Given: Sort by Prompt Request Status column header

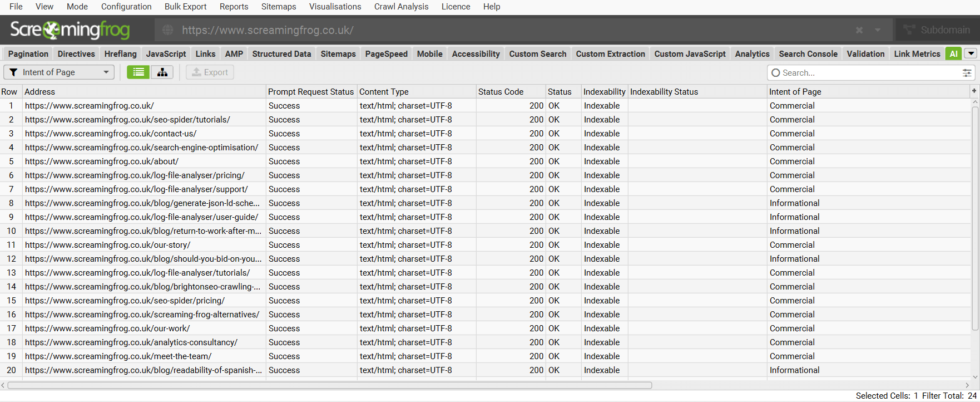Looking at the screenshot, I should tap(311, 92).
